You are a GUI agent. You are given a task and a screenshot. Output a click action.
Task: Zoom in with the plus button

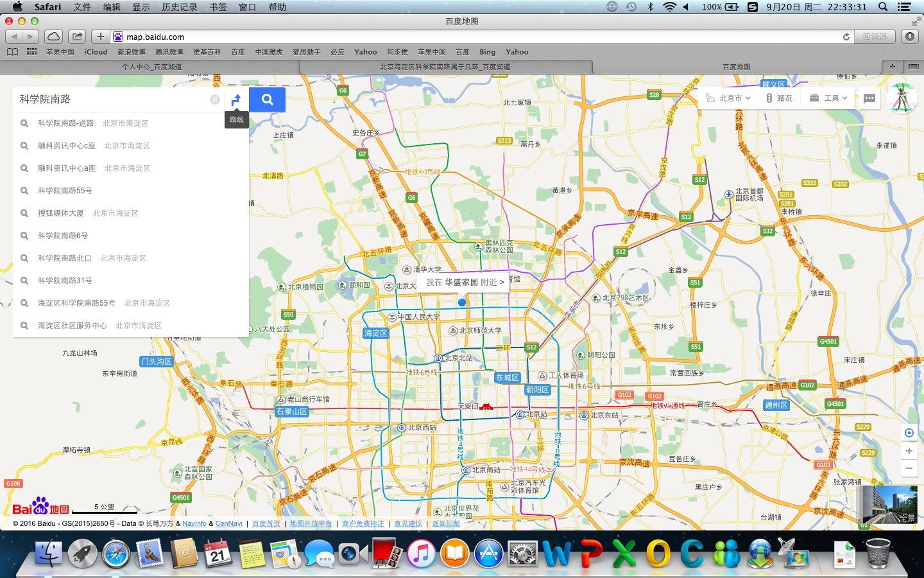(909, 451)
